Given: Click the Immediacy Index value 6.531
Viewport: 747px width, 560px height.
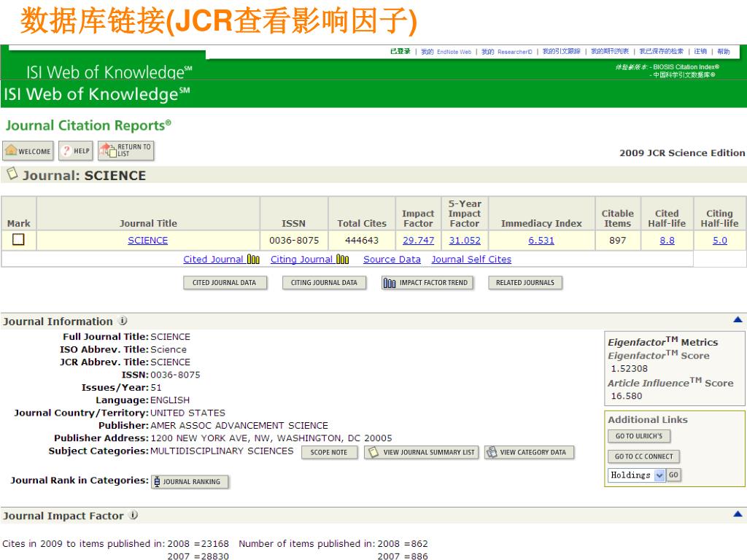Looking at the screenshot, I should pos(541,241).
